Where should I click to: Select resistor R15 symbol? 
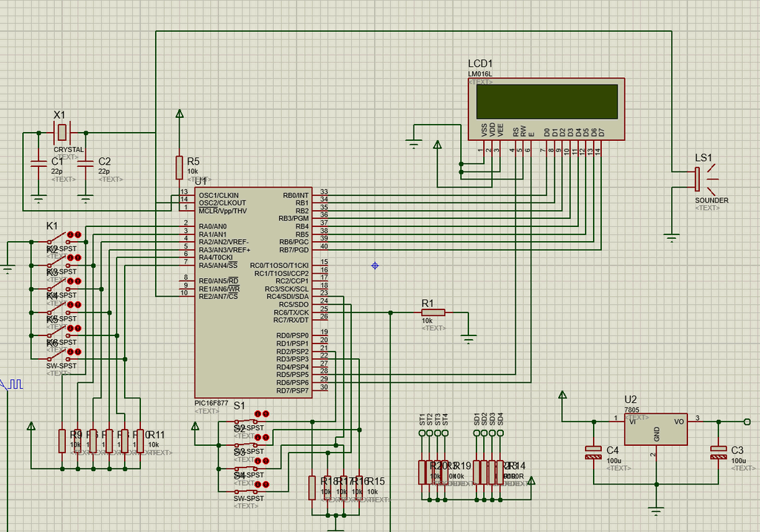click(358, 487)
